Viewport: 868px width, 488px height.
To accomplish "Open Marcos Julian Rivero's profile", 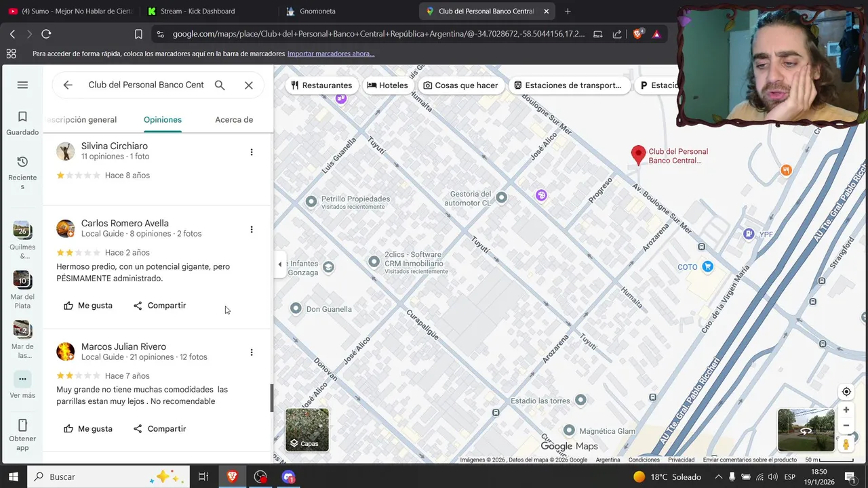I will tap(123, 346).
